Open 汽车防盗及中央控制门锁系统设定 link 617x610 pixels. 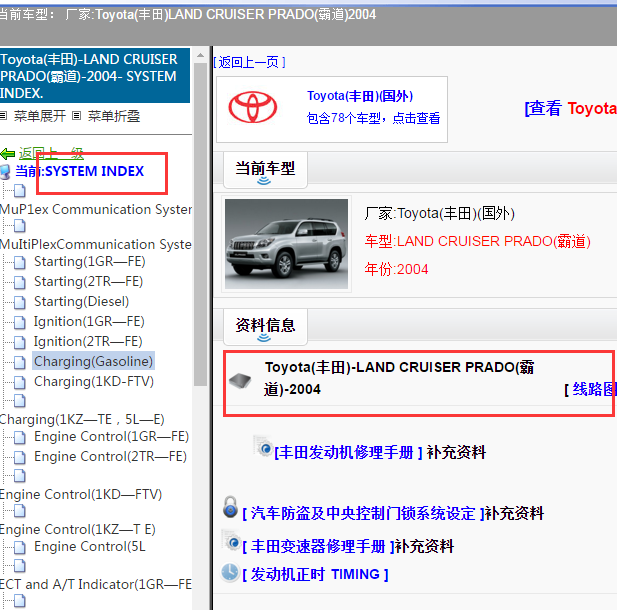pyautogui.click(x=363, y=514)
